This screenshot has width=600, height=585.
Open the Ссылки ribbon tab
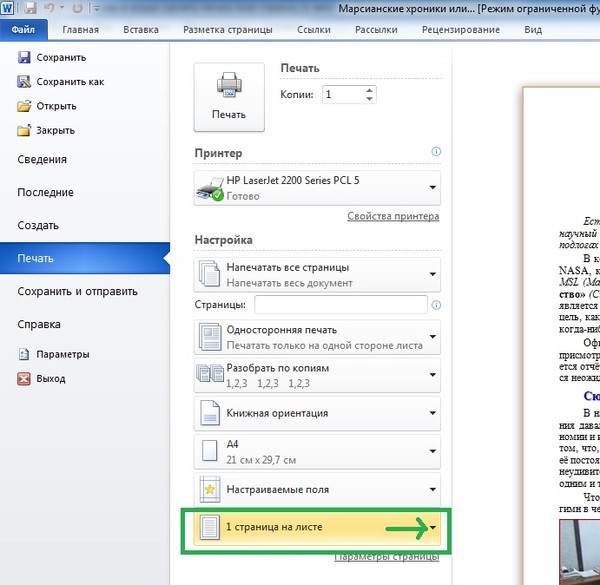point(314,29)
